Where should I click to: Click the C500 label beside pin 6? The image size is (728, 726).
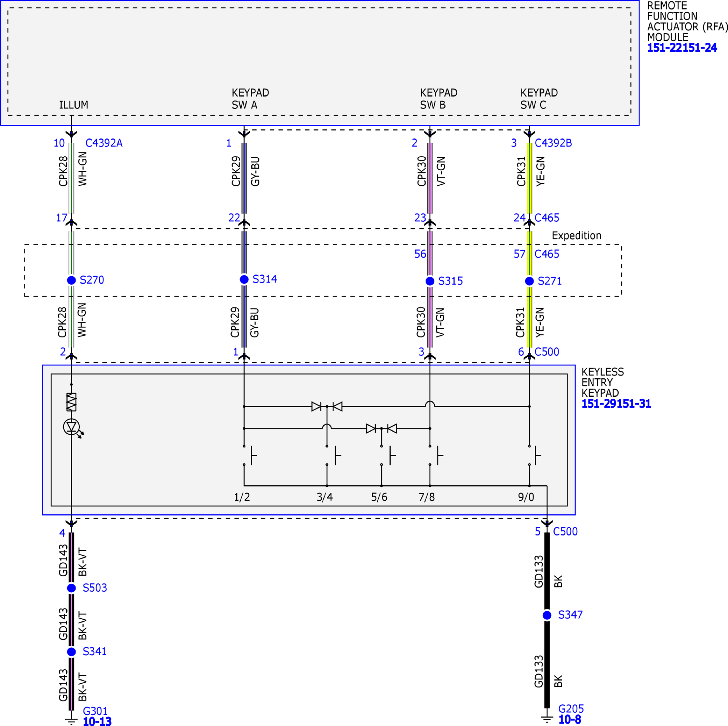(547, 352)
